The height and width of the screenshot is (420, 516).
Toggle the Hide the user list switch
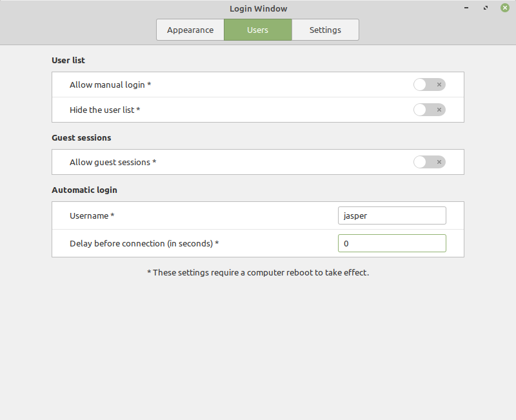(x=430, y=110)
